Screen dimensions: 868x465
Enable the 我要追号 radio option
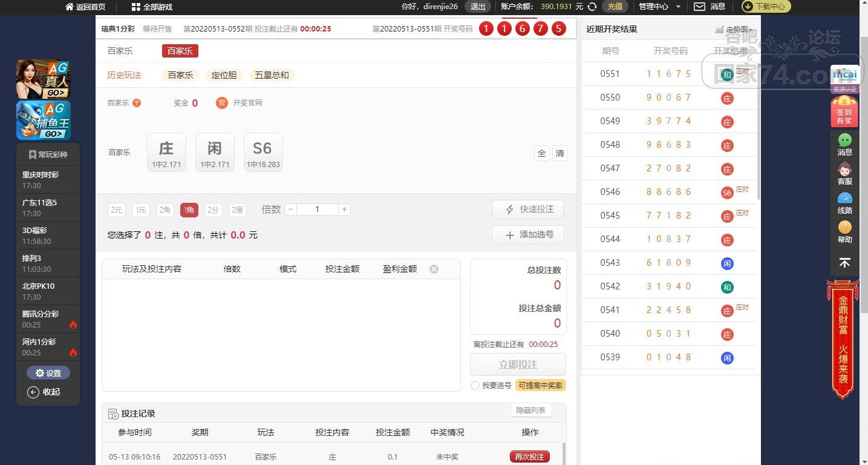475,386
